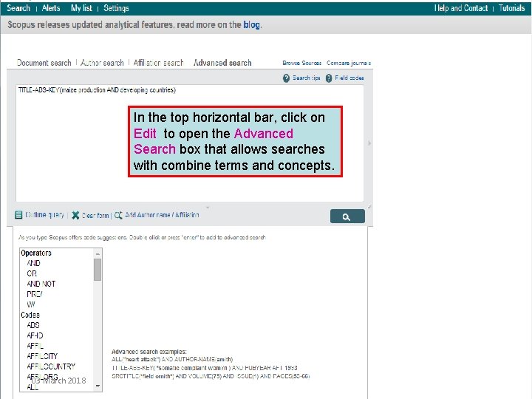This screenshot has width=532, height=399.
Task: Click the Clear form link
Action: coord(95,216)
